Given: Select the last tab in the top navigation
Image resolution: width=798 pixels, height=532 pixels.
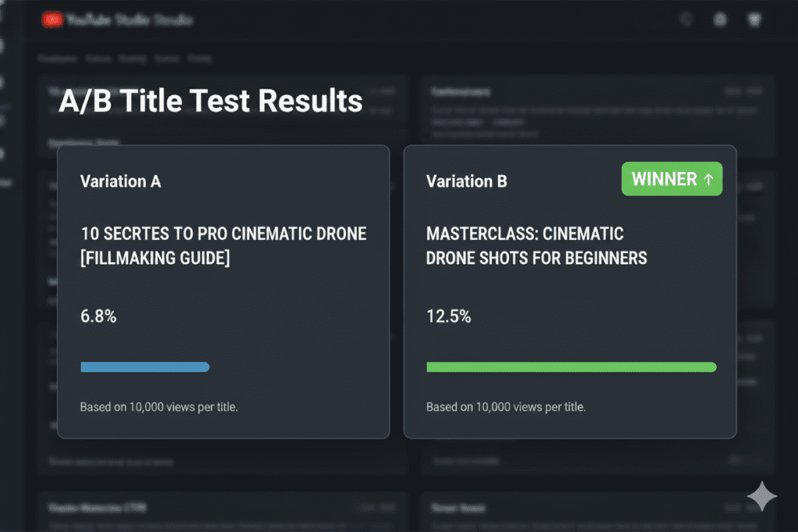Looking at the screenshot, I should coord(201,58).
